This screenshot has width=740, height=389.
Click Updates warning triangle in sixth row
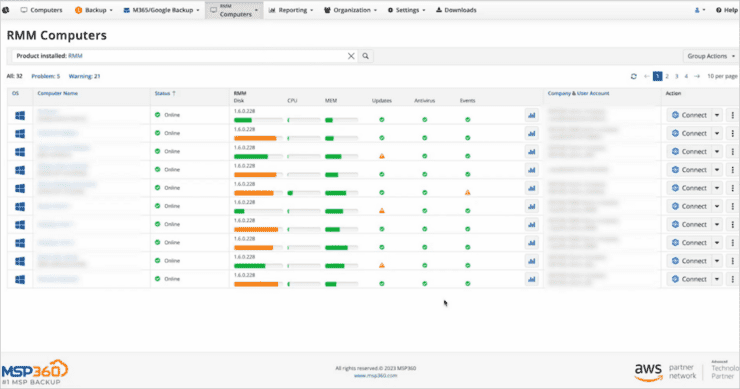(x=382, y=211)
